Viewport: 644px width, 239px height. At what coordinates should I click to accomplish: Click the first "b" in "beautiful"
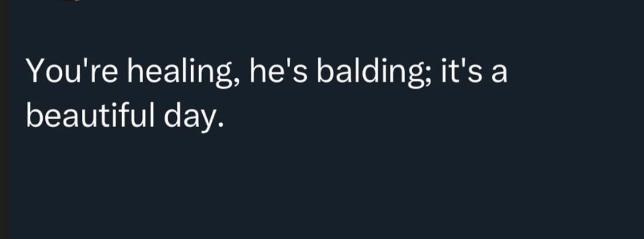point(34,116)
